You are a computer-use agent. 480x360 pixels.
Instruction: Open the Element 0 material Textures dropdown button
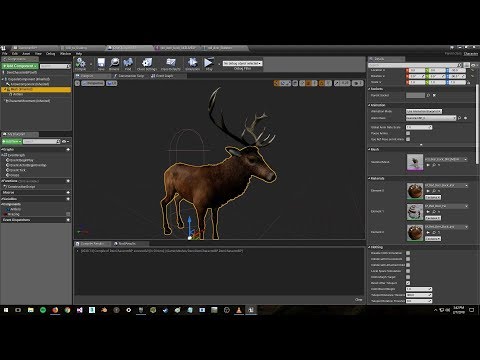433,197
